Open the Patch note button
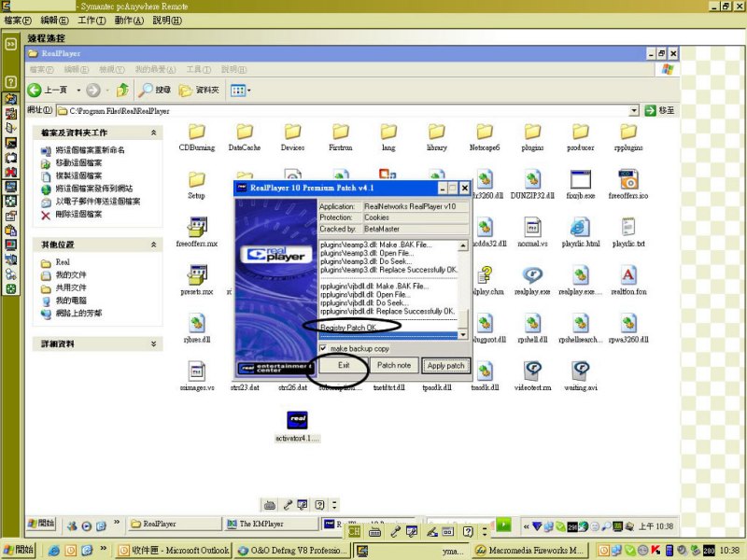 click(393, 365)
